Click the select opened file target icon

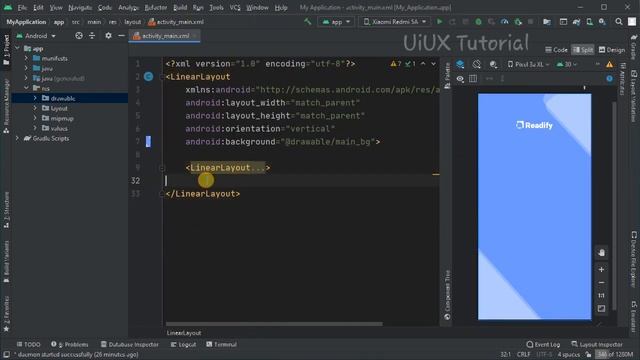(79, 36)
